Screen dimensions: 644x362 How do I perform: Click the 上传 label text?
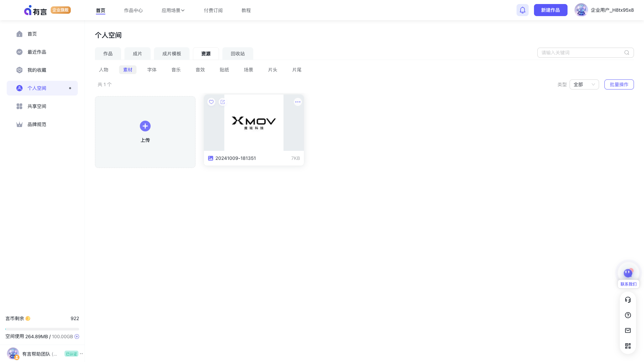click(x=145, y=140)
